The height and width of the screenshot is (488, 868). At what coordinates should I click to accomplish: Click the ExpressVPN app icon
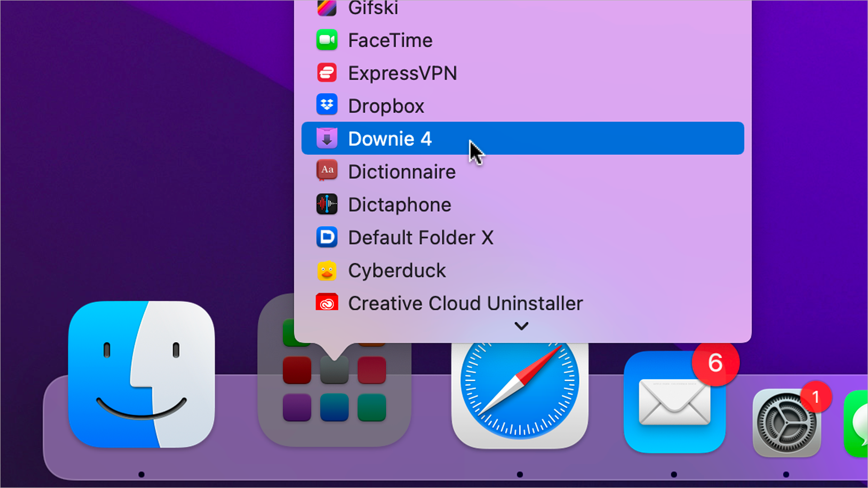327,73
